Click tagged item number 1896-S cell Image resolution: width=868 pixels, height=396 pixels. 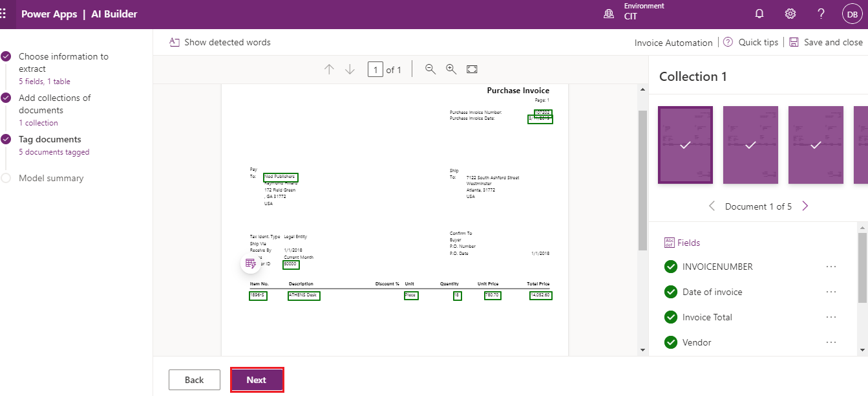point(258,295)
